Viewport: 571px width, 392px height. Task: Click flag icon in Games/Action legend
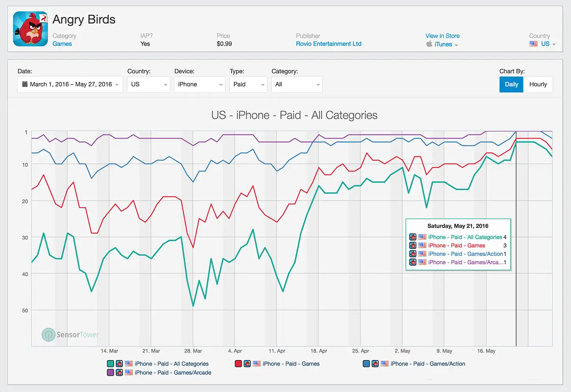[385, 364]
